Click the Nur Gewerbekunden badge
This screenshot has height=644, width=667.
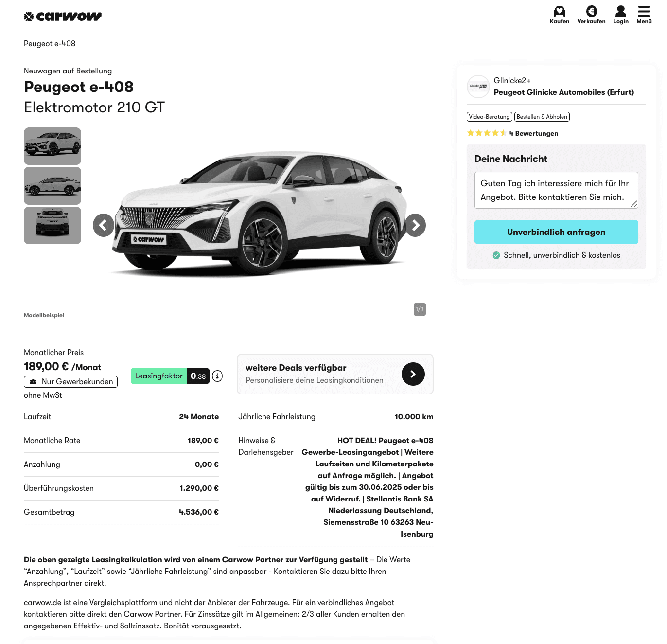70,382
